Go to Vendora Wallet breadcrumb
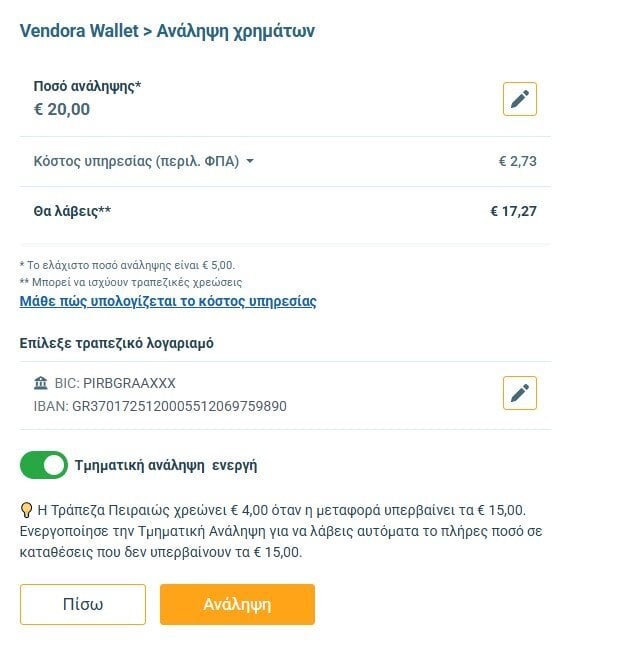The width and height of the screenshot is (635, 662). coord(79,30)
